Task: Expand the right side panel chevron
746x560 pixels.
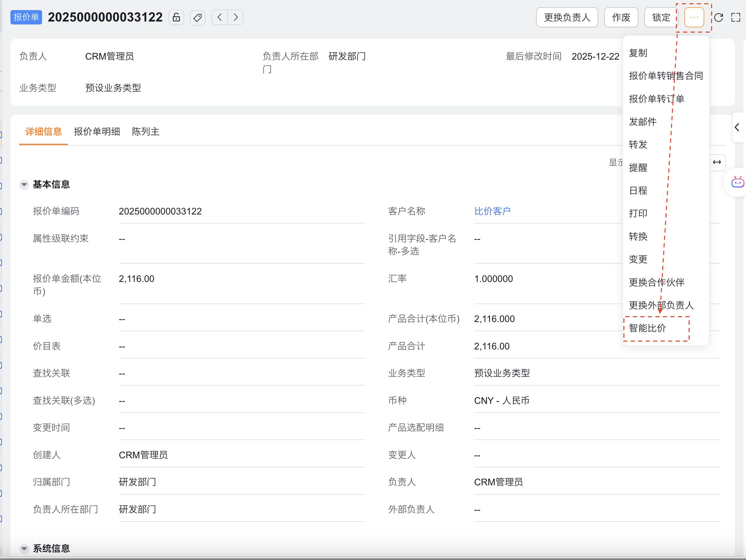Action: [x=737, y=127]
